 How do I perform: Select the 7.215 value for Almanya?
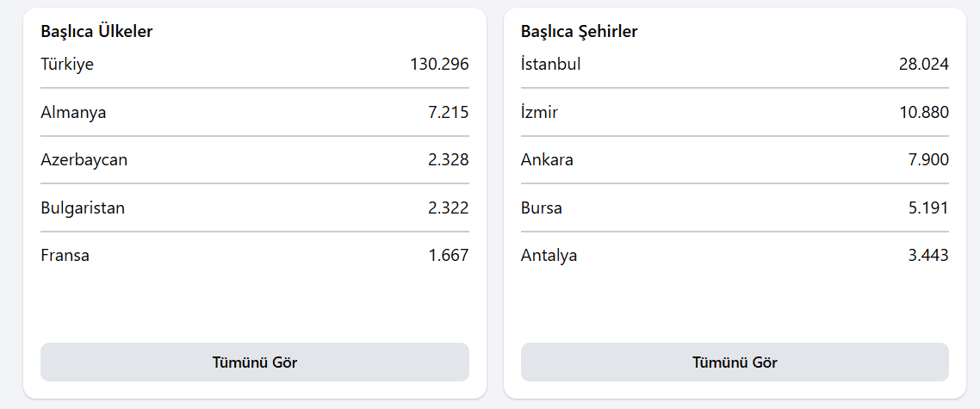point(448,112)
